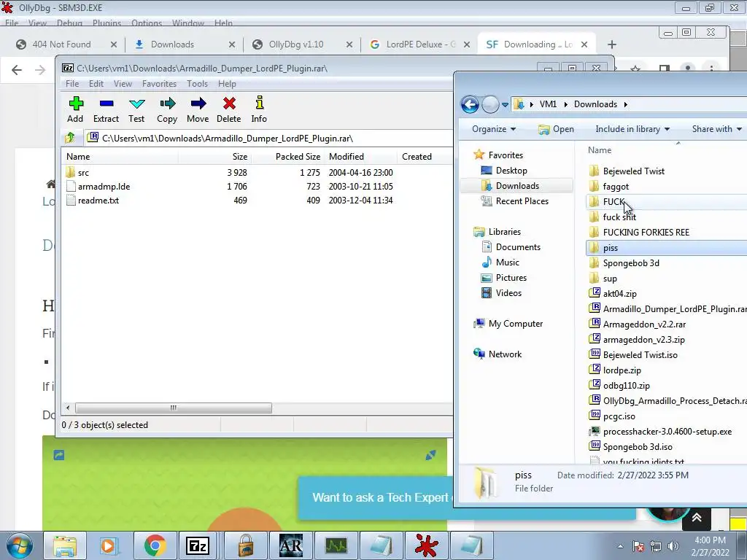Click the Explorer back arrow button
Image resolution: width=747 pixels, height=560 pixels.
[x=470, y=104]
